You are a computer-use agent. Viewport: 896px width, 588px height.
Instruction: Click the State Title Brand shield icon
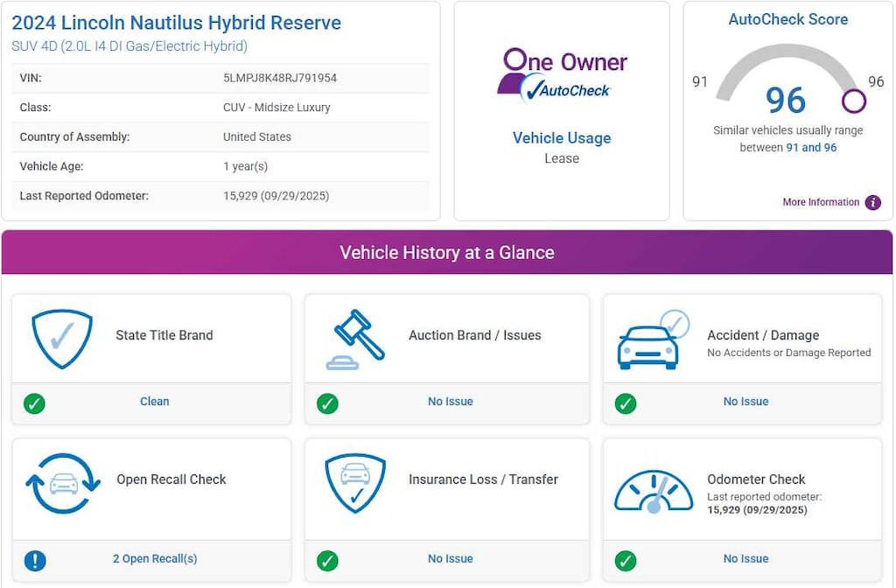[x=62, y=338]
